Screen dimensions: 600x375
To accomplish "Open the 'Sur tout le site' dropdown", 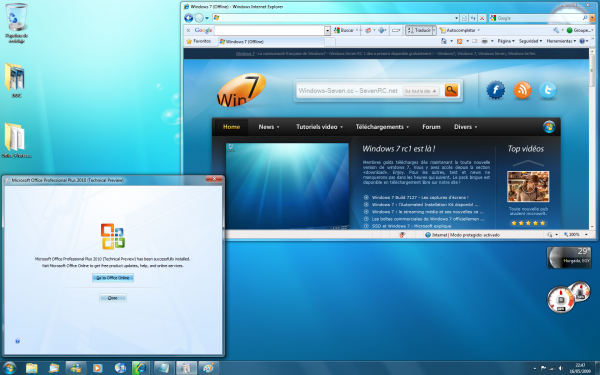I will click(x=421, y=91).
